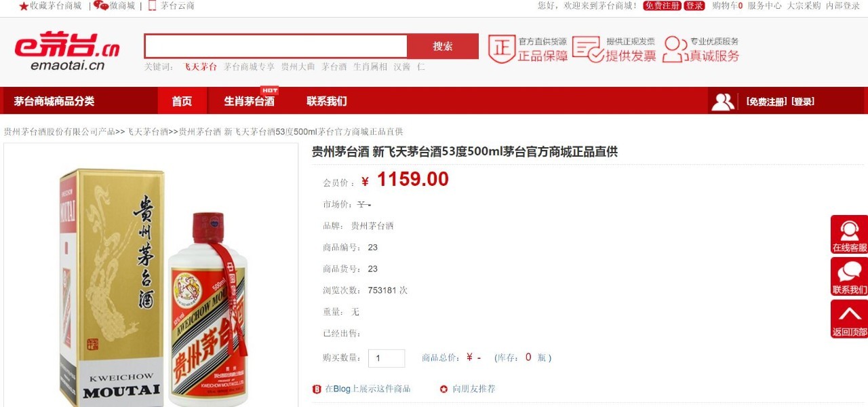Open the WeChat 微商城 icon link
Image resolution: width=868 pixels, height=407 pixels.
pos(101,5)
